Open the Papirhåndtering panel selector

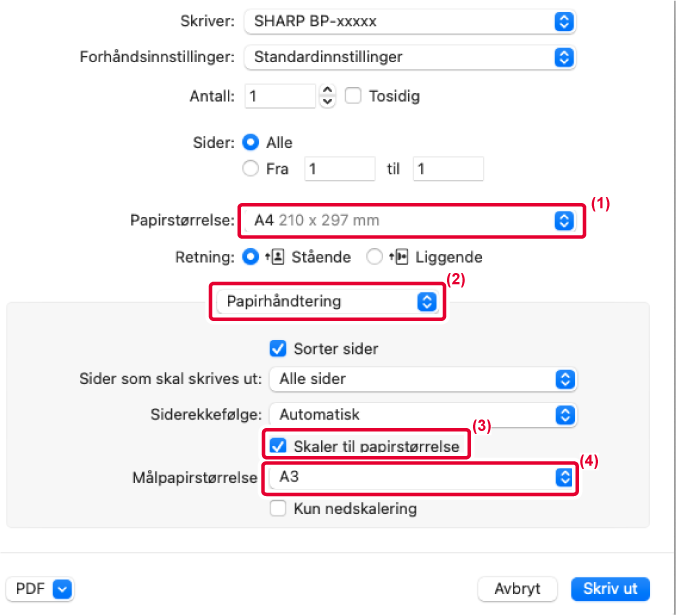pos(327,301)
